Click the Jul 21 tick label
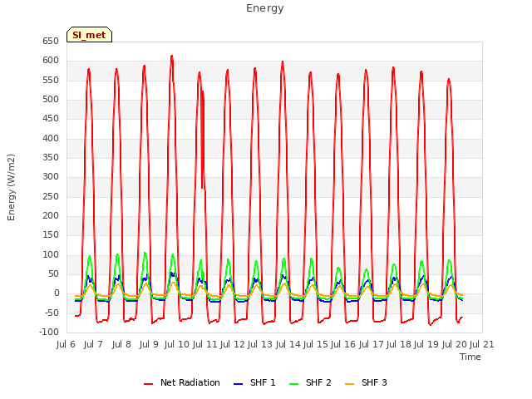The height and width of the screenshot is (399, 532). pos(482,344)
